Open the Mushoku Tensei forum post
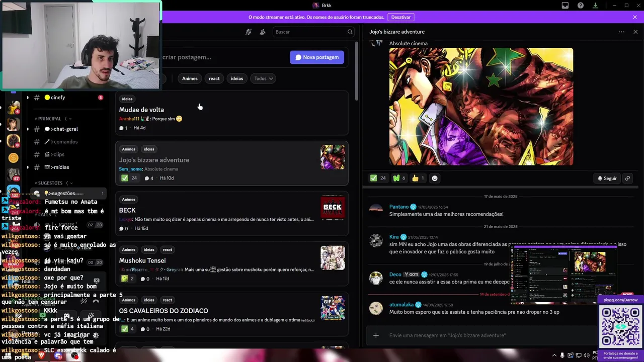Viewport: 644px width, 362px height. click(x=232, y=264)
